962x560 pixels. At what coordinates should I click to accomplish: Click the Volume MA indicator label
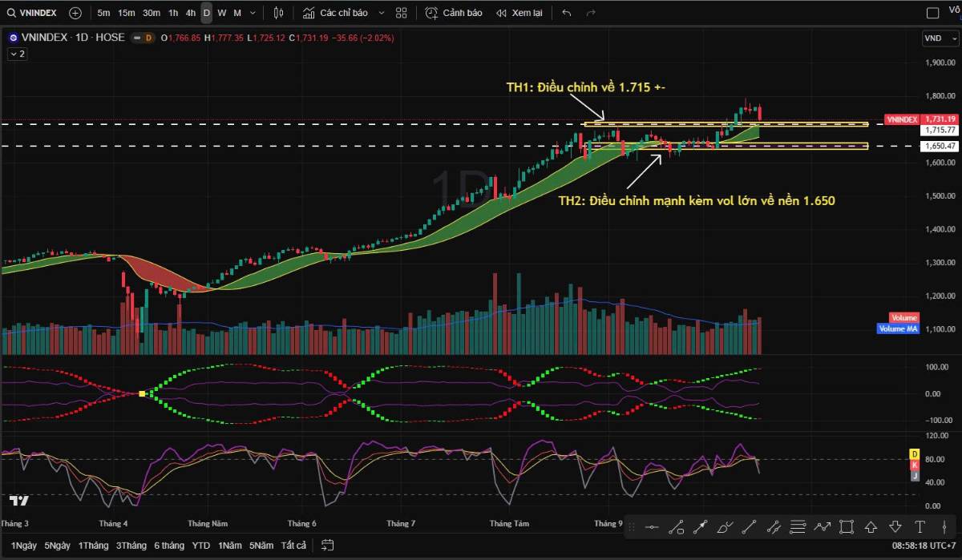pyautogui.click(x=899, y=328)
